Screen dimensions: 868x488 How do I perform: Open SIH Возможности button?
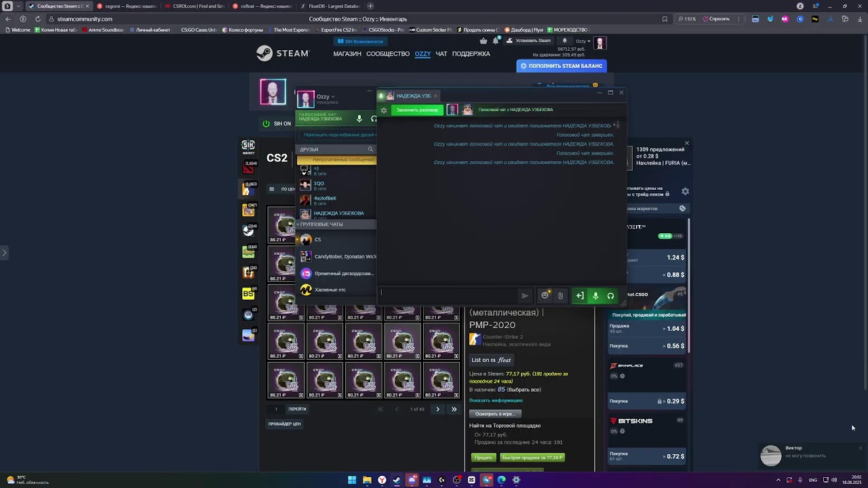[x=361, y=41]
